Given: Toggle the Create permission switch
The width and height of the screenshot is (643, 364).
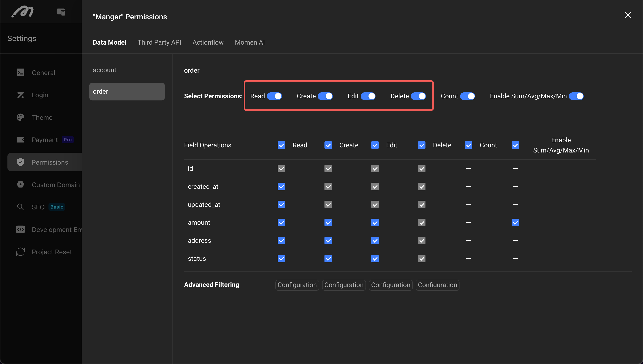Looking at the screenshot, I should 325,96.
